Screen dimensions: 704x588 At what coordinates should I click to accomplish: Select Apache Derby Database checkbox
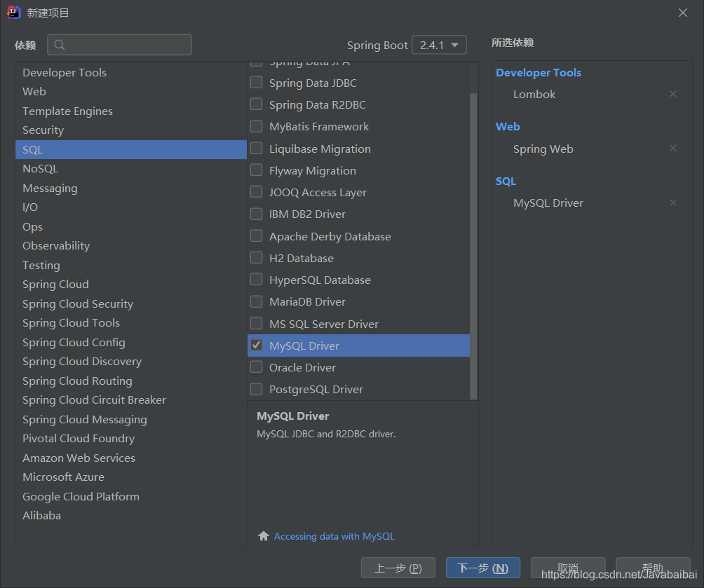point(257,235)
